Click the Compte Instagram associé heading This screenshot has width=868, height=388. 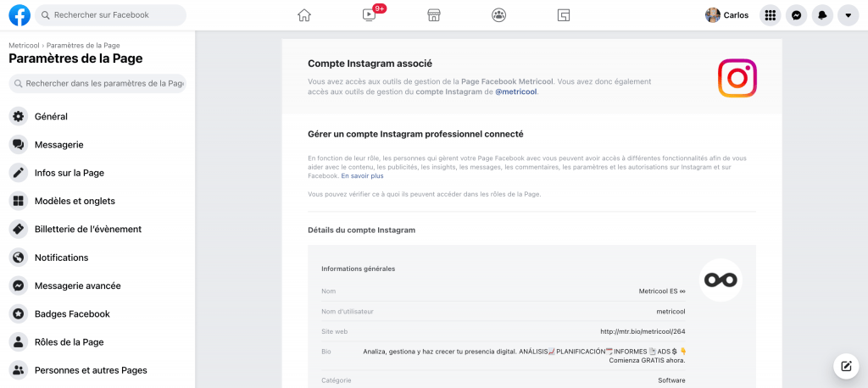click(x=370, y=64)
